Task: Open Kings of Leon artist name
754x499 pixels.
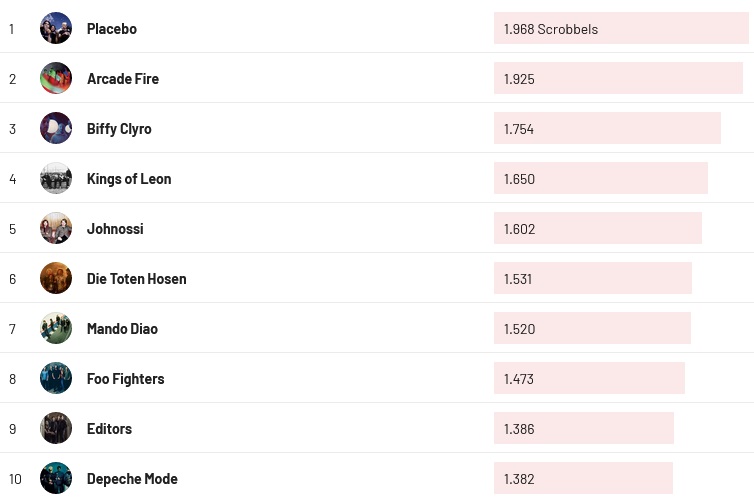Action: click(129, 179)
